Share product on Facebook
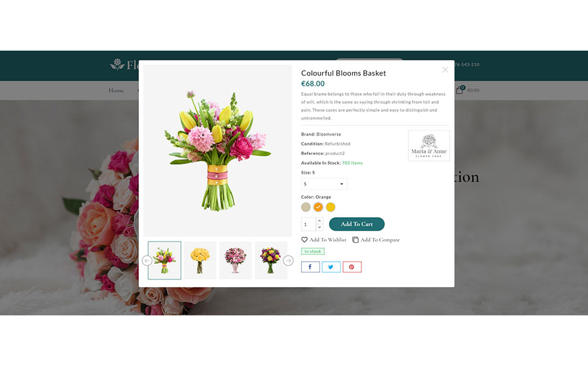This screenshot has width=588, height=366. [x=310, y=267]
